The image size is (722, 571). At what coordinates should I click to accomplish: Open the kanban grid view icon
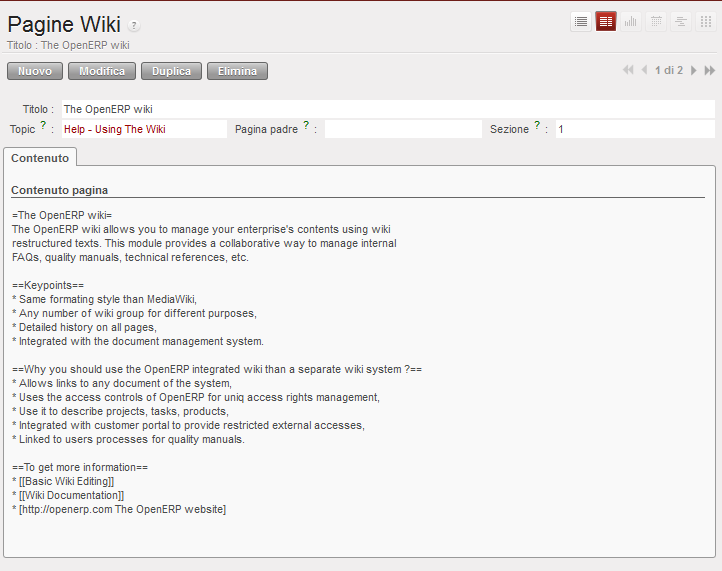pyautogui.click(x=705, y=22)
